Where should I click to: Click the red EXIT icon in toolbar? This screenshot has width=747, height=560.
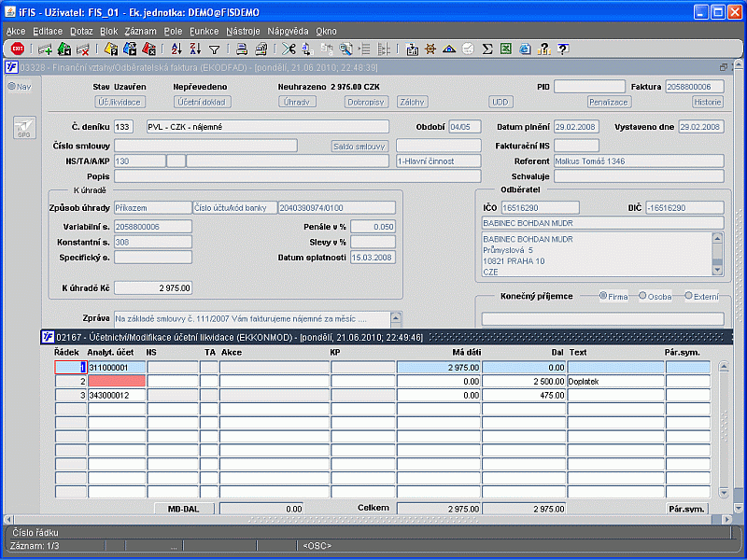pyautogui.click(x=18, y=49)
